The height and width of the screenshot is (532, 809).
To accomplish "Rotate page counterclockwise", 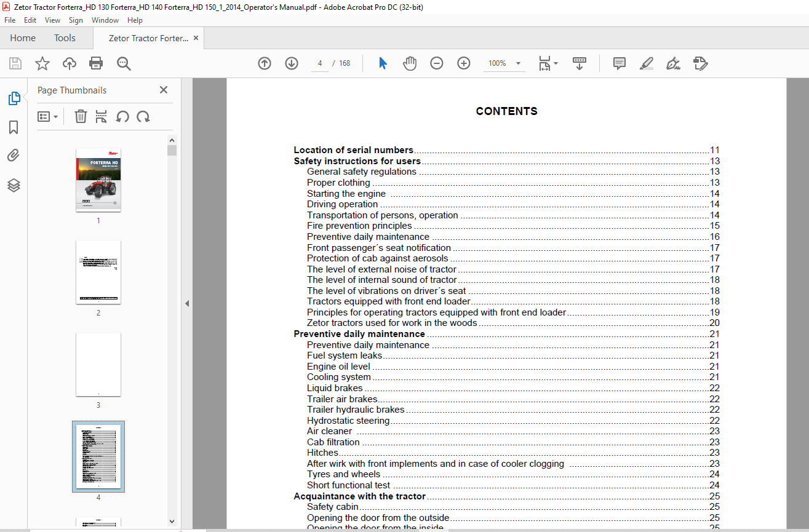I will click(122, 116).
